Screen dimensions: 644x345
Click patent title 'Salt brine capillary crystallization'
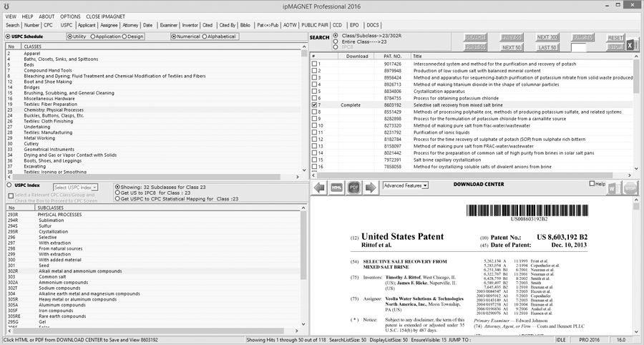point(447,160)
